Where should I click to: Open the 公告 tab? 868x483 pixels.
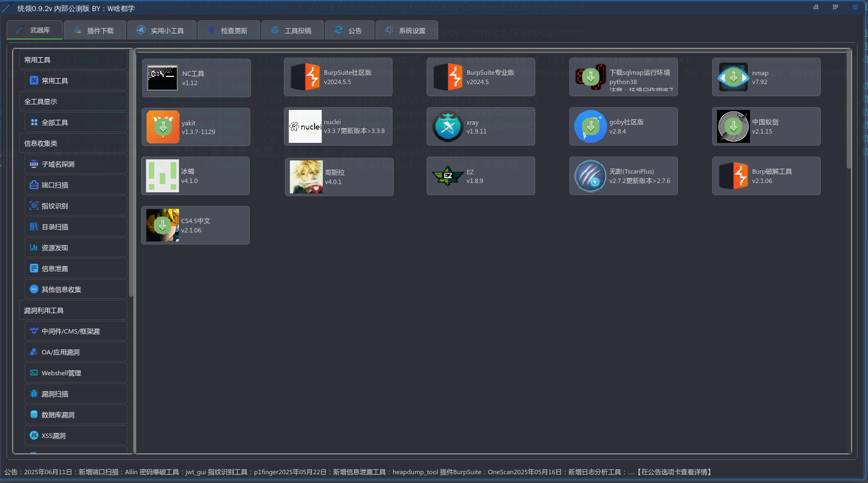(350, 30)
